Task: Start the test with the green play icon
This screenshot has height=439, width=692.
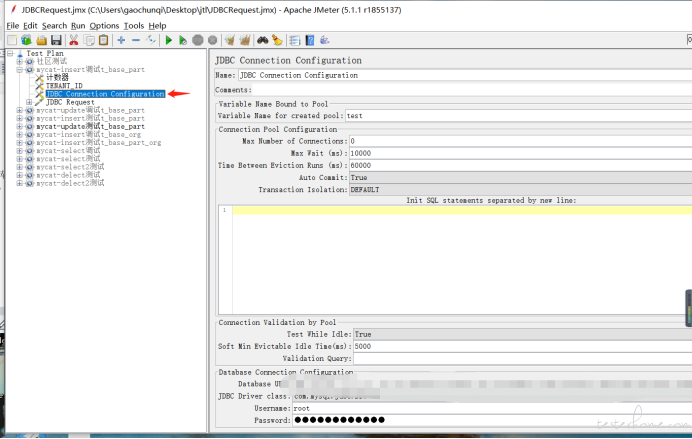Action: tap(168, 40)
